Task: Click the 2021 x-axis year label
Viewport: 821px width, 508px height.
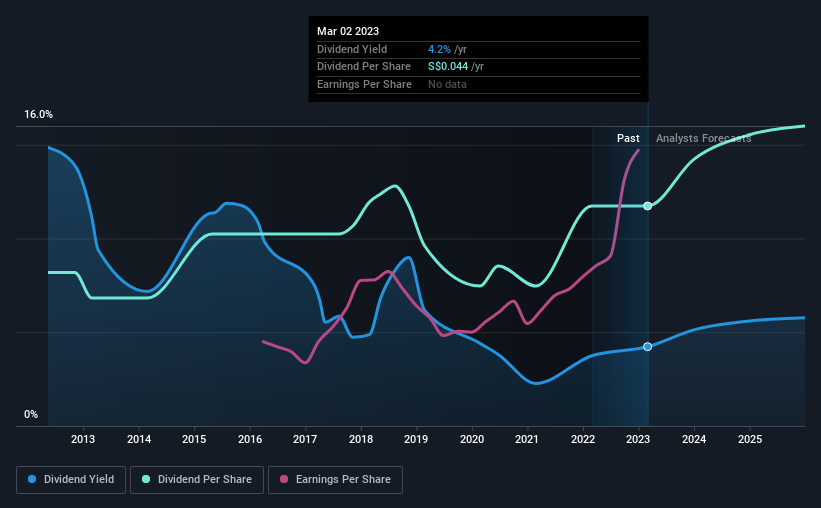Action: (x=527, y=439)
